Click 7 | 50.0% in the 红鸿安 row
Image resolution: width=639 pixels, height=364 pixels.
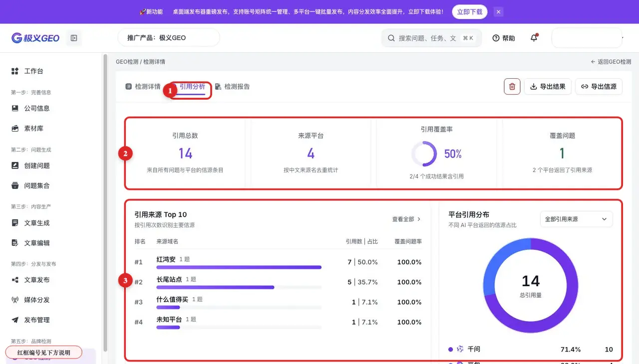point(363,262)
